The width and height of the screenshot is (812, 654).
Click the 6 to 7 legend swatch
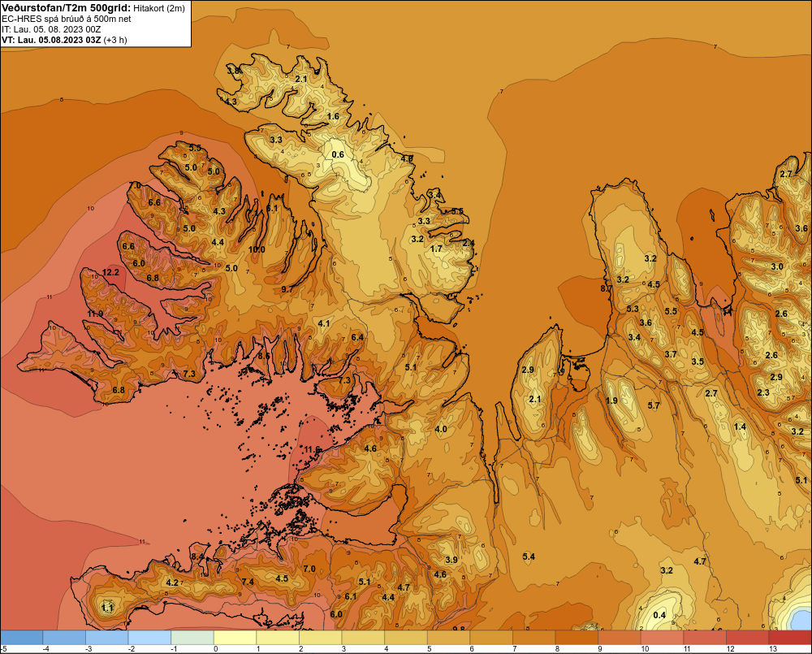(x=490, y=638)
